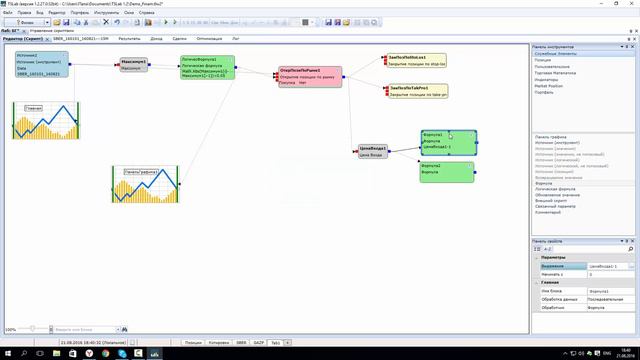Click the binoculars find-block icon

(124, 329)
